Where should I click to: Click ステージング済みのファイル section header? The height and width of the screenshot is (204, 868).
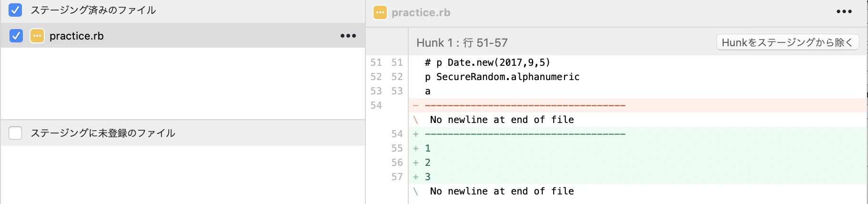click(x=93, y=10)
